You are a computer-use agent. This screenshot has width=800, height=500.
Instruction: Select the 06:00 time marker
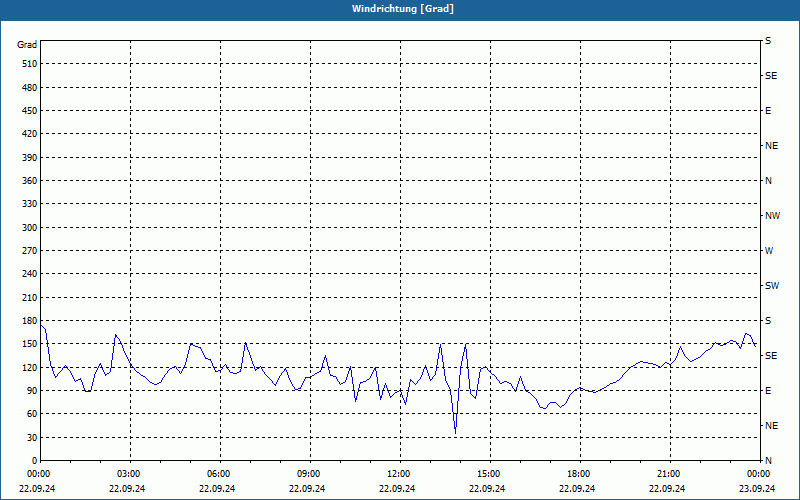coord(219,474)
